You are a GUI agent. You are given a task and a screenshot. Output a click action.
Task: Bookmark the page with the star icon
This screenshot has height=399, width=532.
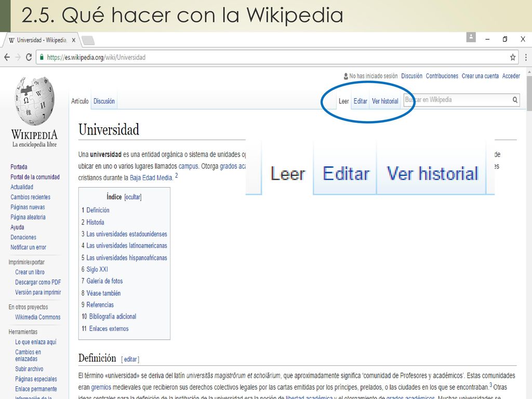pyautogui.click(x=513, y=57)
